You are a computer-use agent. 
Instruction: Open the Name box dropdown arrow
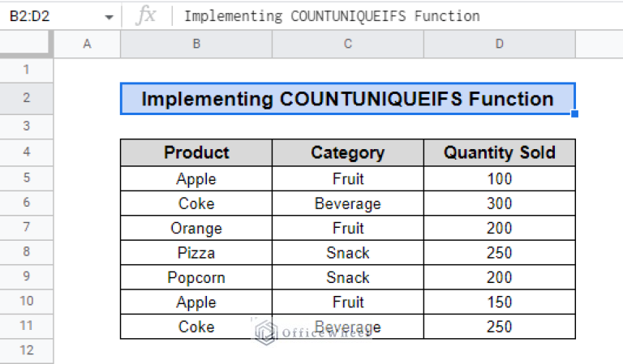coord(110,17)
